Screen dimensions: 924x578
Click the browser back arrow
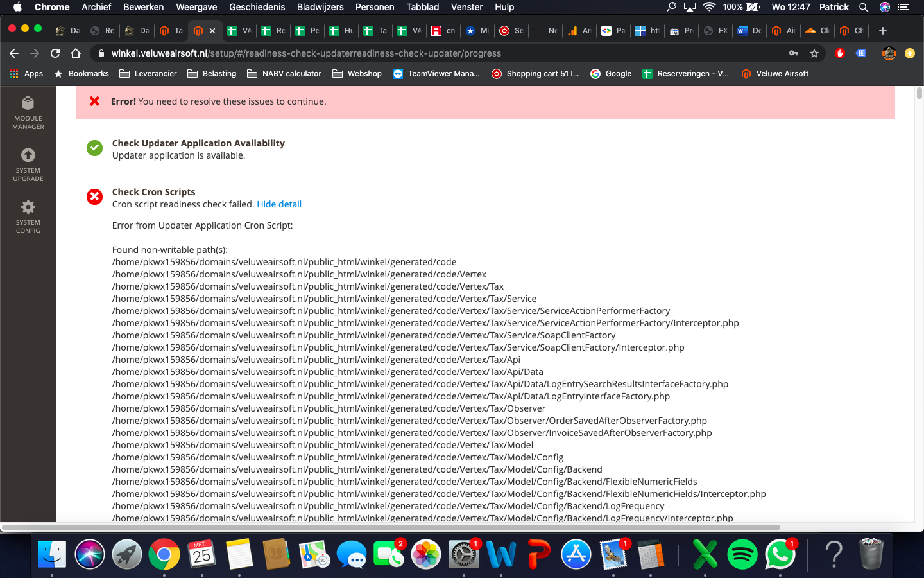click(x=14, y=53)
